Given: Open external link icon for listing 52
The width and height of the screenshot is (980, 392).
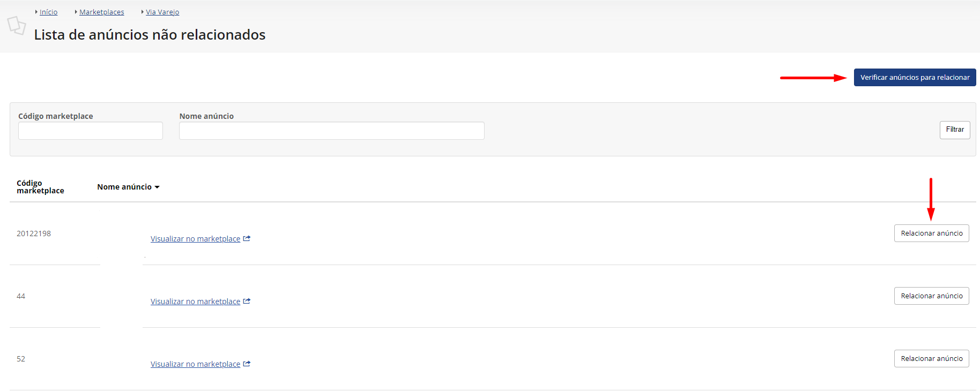Looking at the screenshot, I should pos(247,364).
